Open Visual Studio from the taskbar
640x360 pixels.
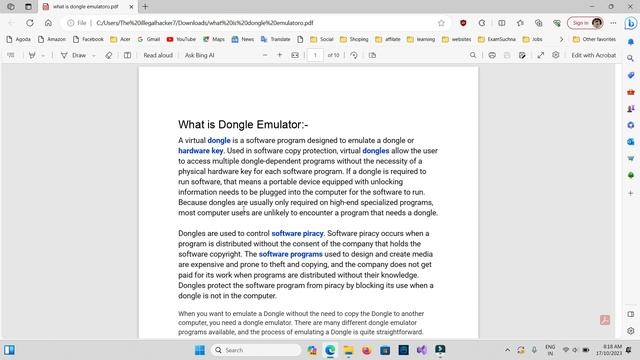[422, 350]
